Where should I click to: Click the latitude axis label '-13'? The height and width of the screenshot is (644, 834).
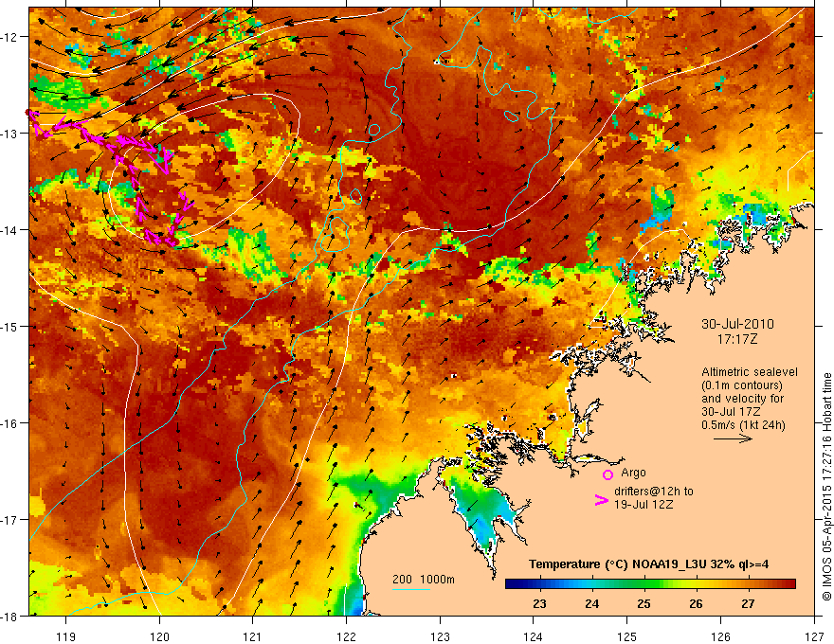[x=10, y=134]
